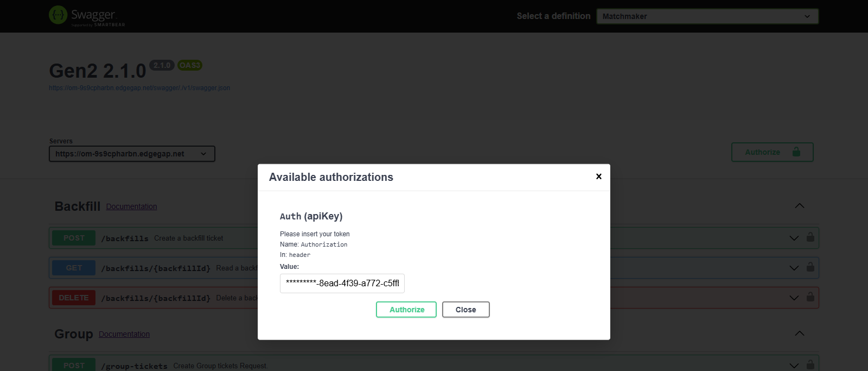
Task: Click lock icon on GET /backfills/{backfillId} row
Action: coord(810,267)
